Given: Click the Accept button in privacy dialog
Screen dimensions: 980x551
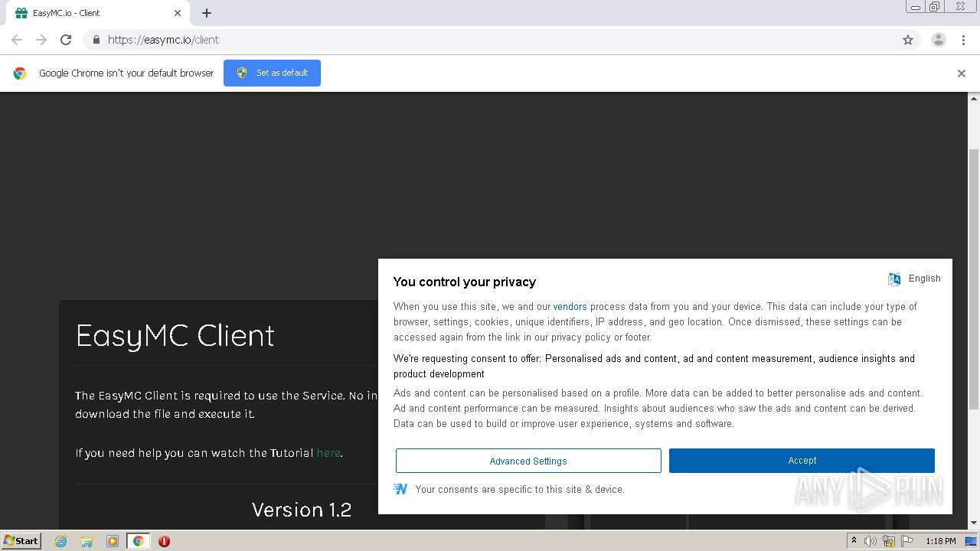Looking at the screenshot, I should pyautogui.click(x=802, y=461).
